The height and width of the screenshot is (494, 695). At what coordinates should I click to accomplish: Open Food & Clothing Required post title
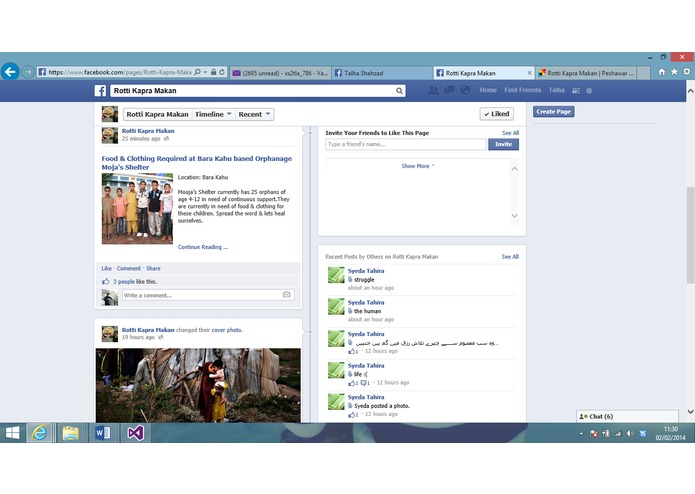pyautogui.click(x=197, y=163)
